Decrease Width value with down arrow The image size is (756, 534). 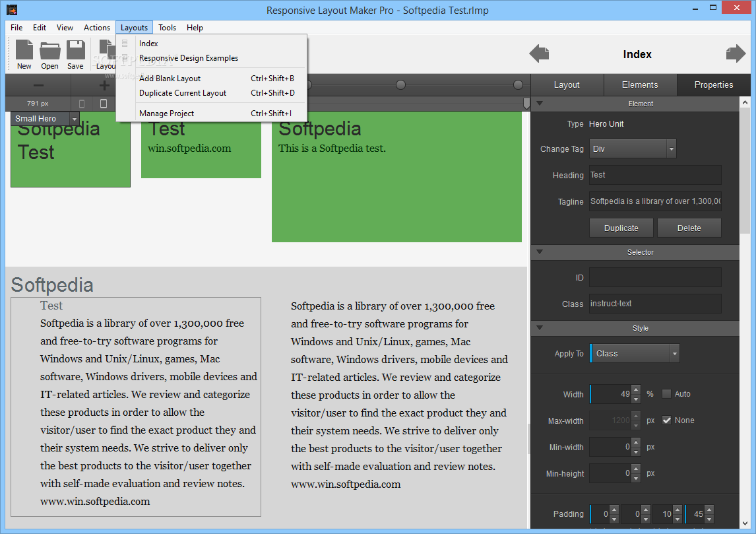pyautogui.click(x=636, y=399)
